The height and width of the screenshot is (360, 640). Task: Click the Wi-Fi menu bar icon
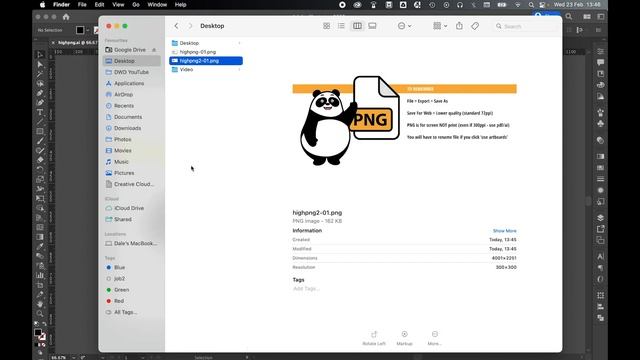point(518,5)
